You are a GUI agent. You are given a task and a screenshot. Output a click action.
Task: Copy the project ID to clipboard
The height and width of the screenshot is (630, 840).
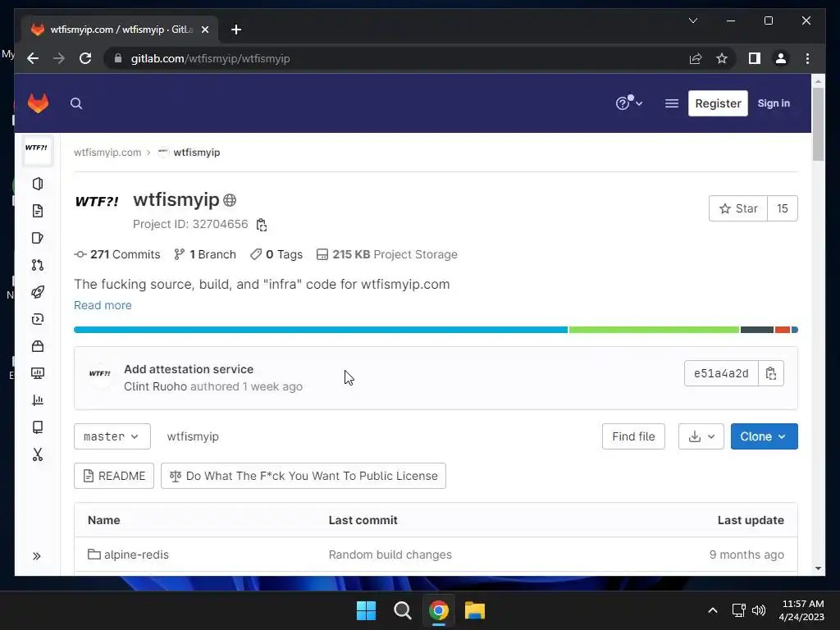click(262, 225)
